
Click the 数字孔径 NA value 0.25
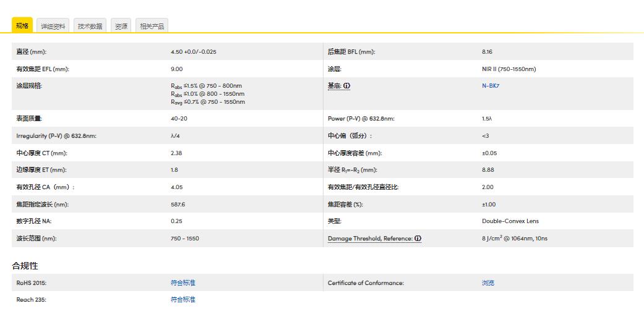(x=177, y=221)
